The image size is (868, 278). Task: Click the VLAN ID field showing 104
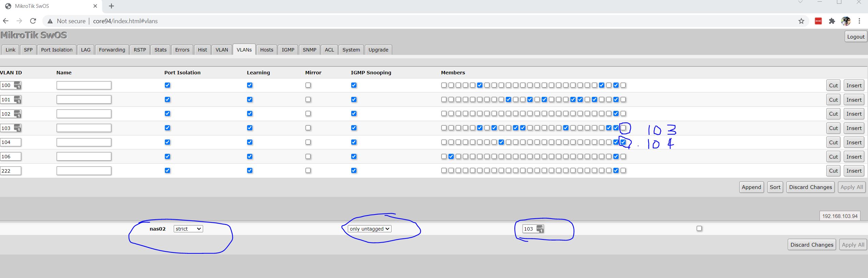click(x=11, y=142)
